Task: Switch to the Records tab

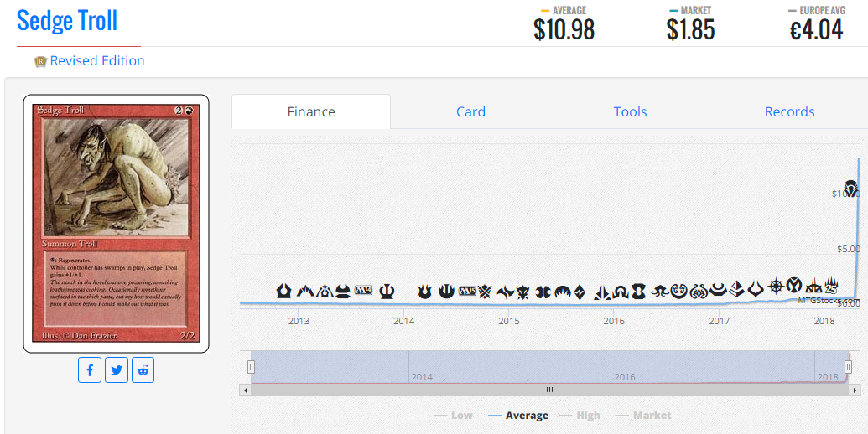Action: click(x=789, y=111)
